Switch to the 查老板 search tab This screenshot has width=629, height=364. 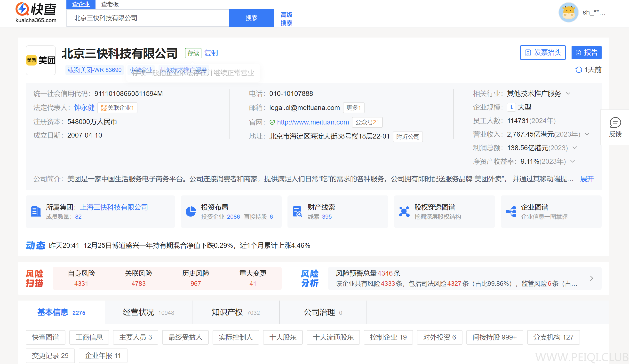(110, 5)
